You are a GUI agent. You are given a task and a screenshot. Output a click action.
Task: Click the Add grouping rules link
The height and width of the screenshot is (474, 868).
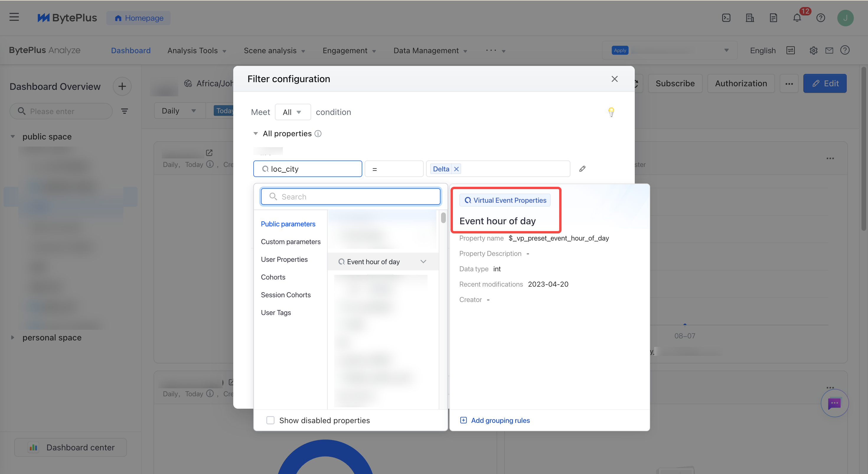click(495, 420)
